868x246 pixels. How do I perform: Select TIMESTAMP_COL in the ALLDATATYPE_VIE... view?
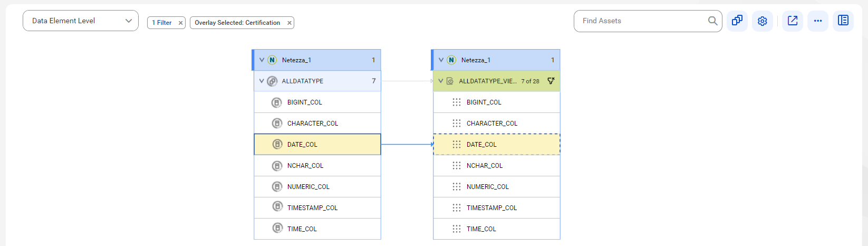tap(497, 208)
